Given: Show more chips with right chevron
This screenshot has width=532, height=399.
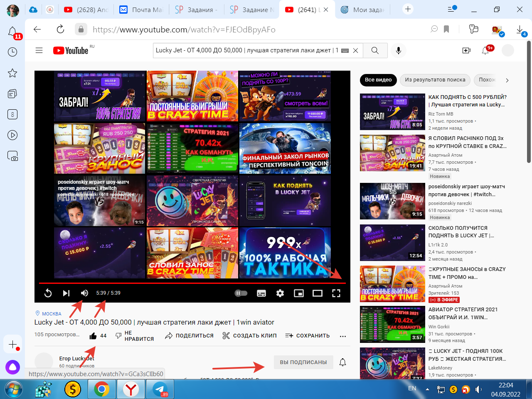Looking at the screenshot, I should pos(507,80).
